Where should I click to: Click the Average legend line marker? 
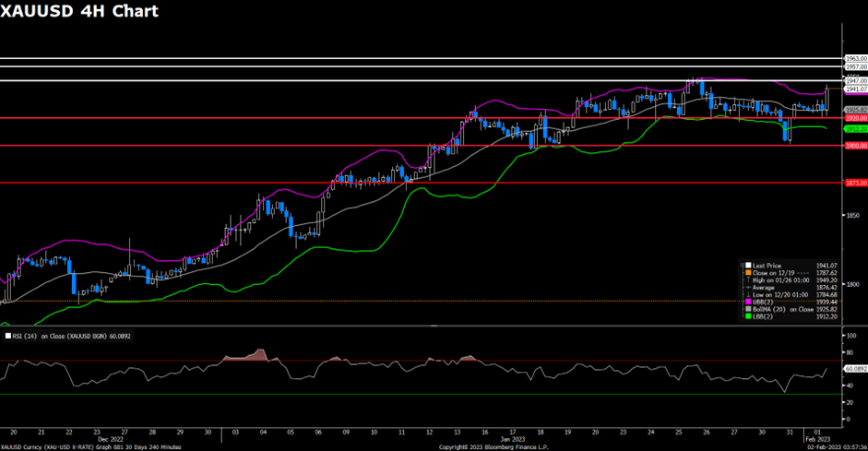click(x=748, y=287)
